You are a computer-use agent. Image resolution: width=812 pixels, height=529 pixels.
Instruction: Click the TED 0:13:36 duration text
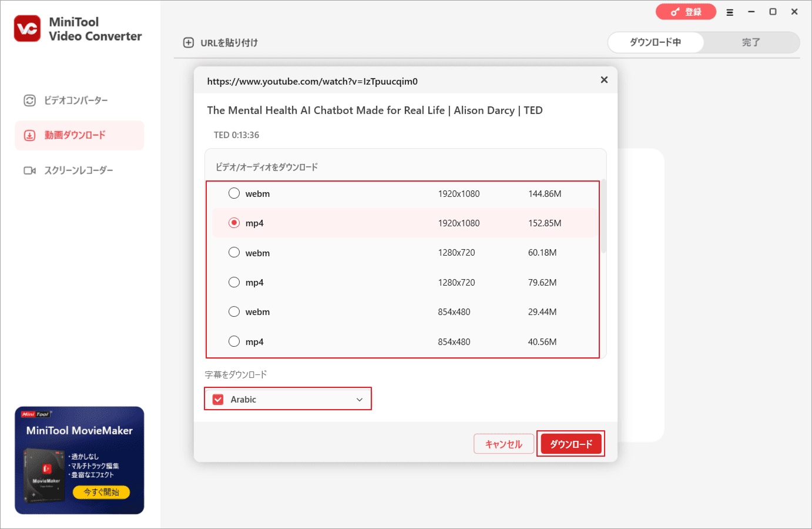236,135
